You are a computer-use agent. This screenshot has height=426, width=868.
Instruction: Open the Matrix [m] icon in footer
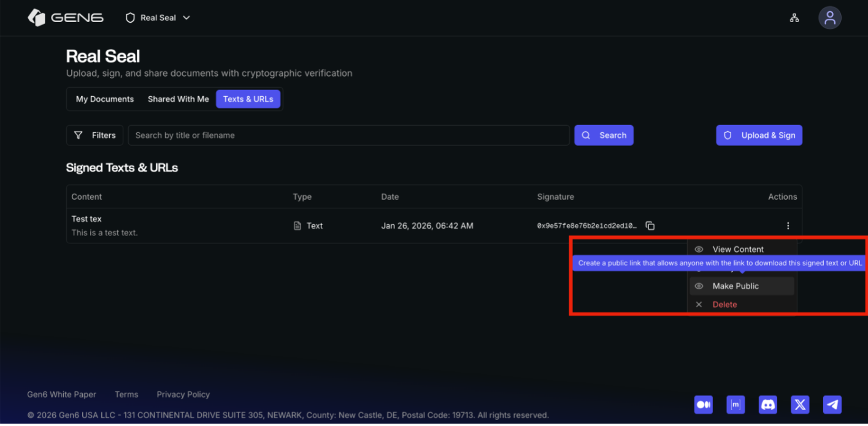tap(735, 405)
